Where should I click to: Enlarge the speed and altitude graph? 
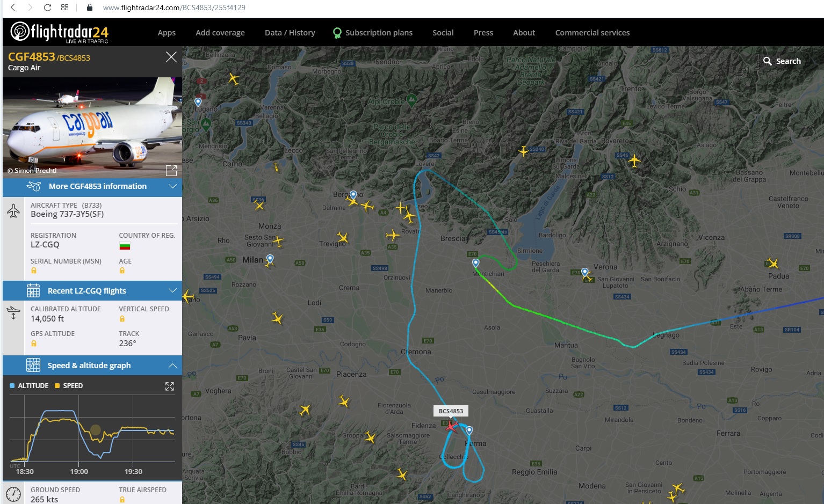tap(170, 386)
